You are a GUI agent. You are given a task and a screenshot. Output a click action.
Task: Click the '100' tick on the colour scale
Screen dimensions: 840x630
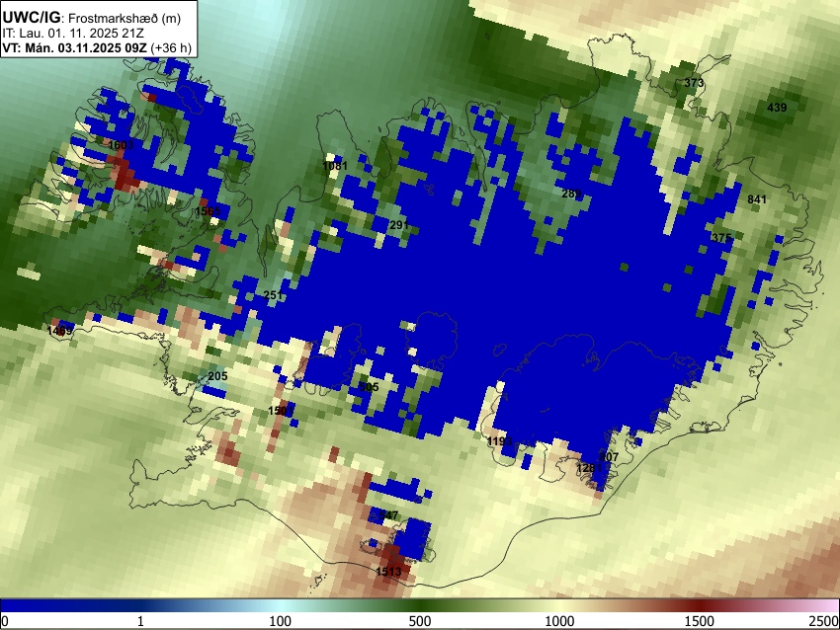281,621
